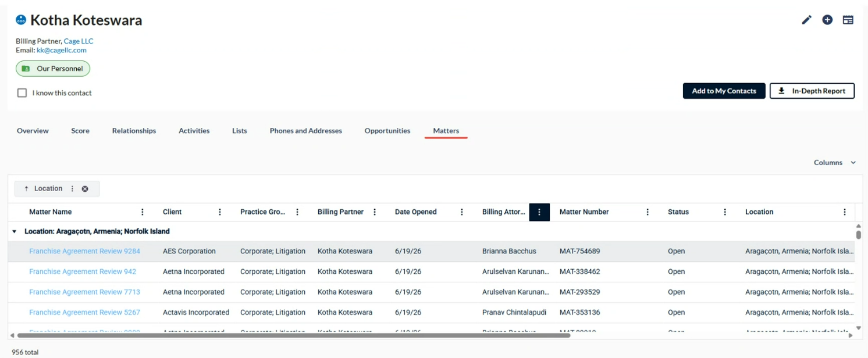Screen dimensions: 868x358
Task: Open the Practice Group column menu
Action: click(297, 212)
